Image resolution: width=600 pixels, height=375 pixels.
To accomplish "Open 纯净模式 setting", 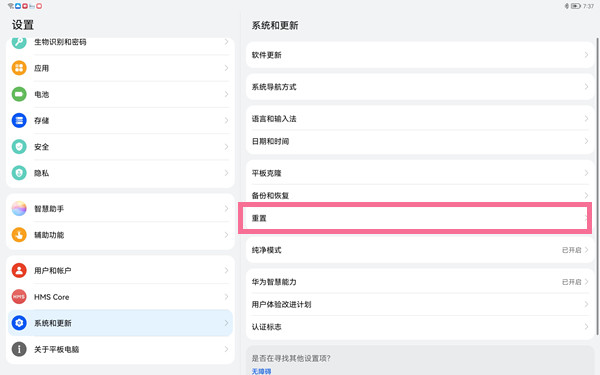I will 420,250.
